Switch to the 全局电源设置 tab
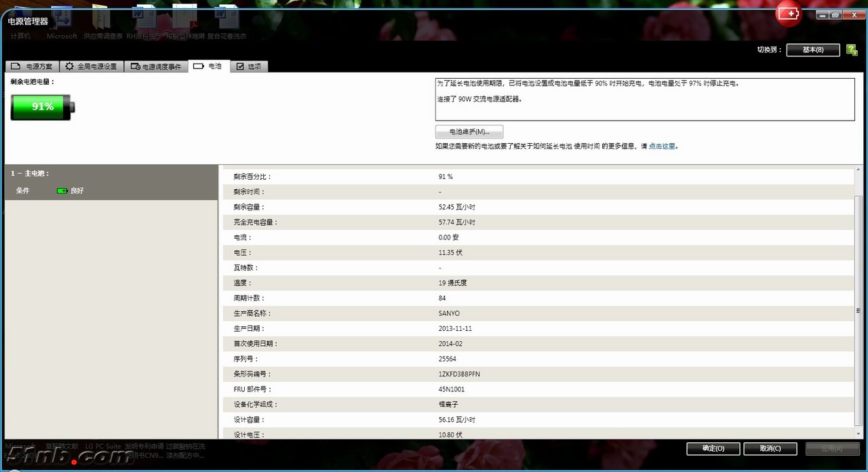This screenshot has width=868, height=472. click(90, 66)
